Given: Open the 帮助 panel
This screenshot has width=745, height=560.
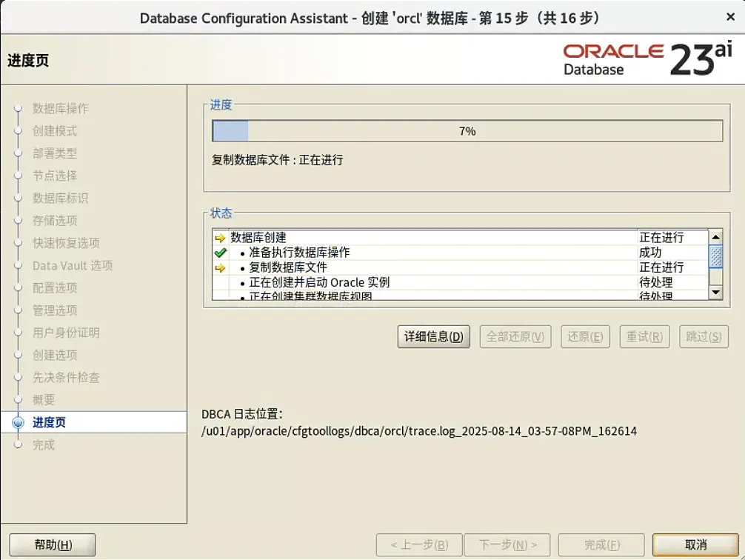Looking at the screenshot, I should click(51, 544).
